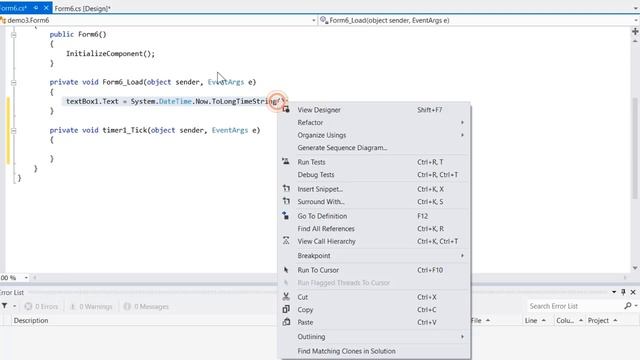Toggle the 0 Errors filter
640x360 pixels.
(x=41, y=307)
